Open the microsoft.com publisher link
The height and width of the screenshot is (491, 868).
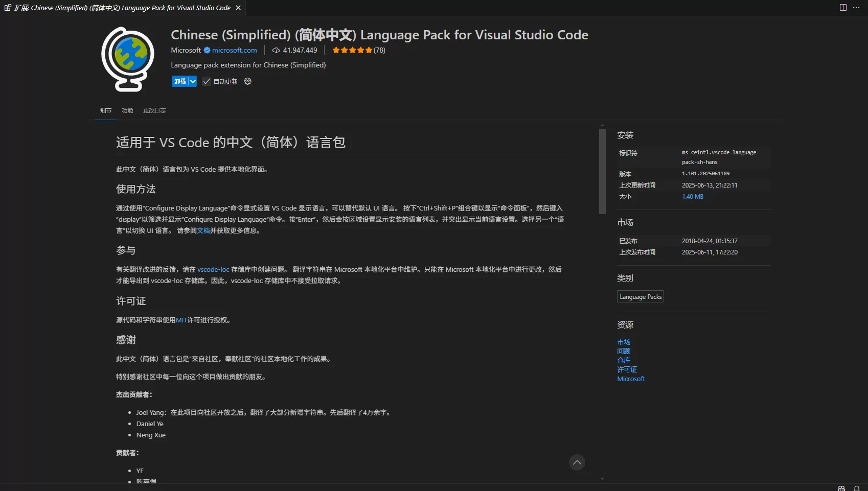coord(234,50)
